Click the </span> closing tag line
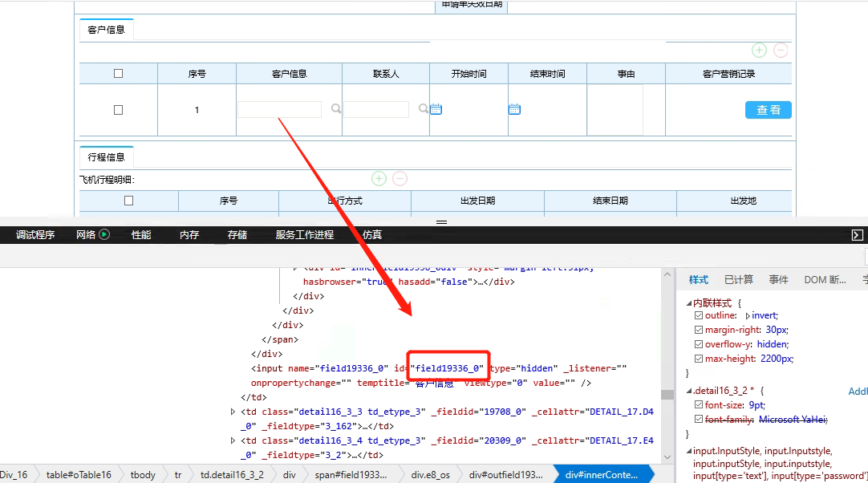 280,339
